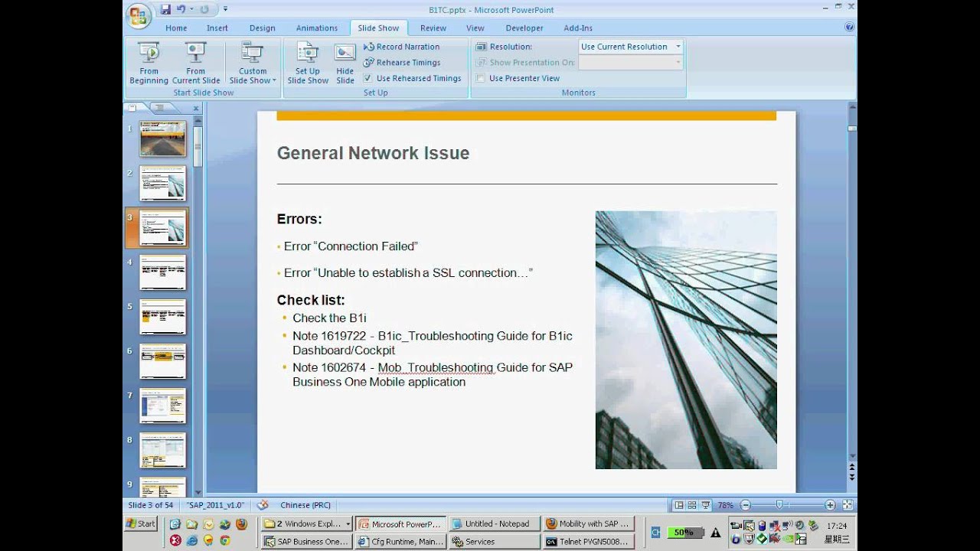Select slide 8 thumbnail

coord(162,449)
